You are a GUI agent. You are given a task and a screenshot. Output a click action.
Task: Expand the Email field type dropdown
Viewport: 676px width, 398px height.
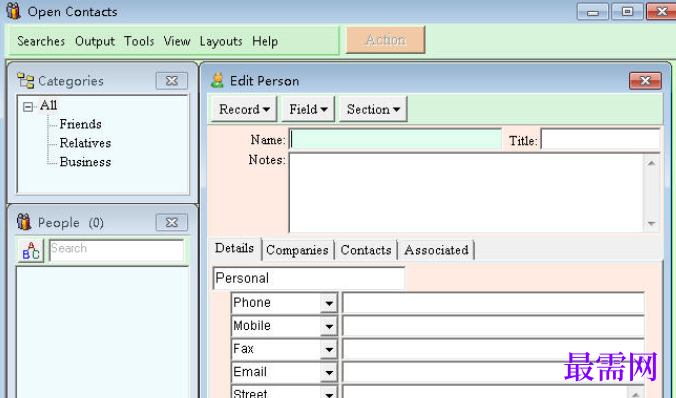[329, 372]
